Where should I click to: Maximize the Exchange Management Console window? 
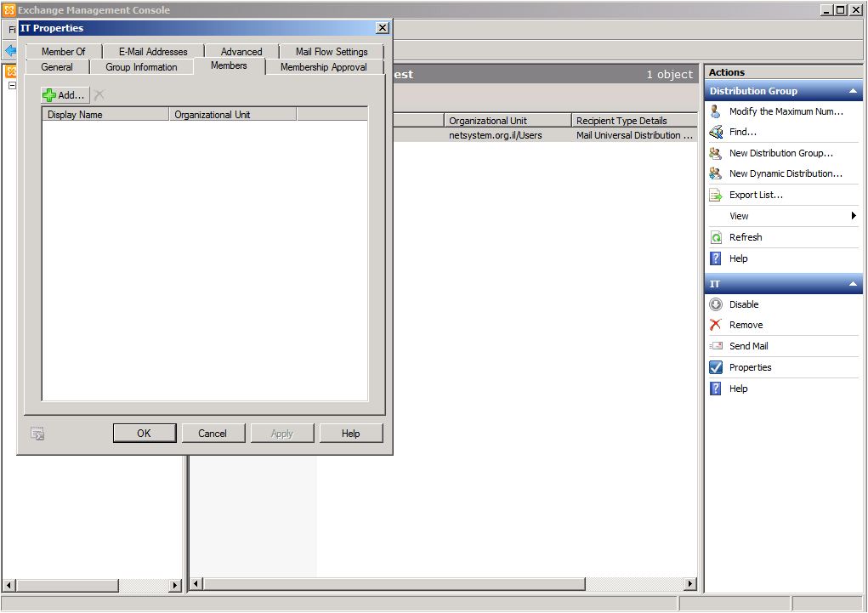click(840, 9)
